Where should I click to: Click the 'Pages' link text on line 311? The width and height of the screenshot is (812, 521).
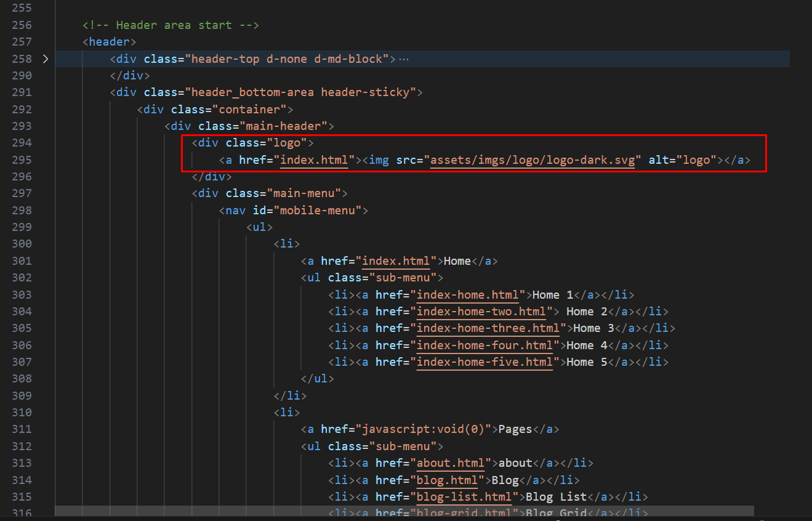515,429
